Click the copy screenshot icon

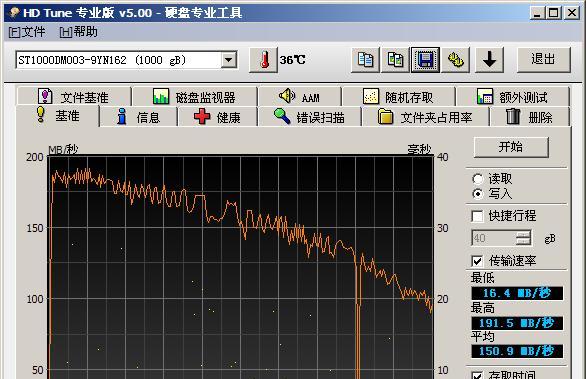tap(395, 60)
